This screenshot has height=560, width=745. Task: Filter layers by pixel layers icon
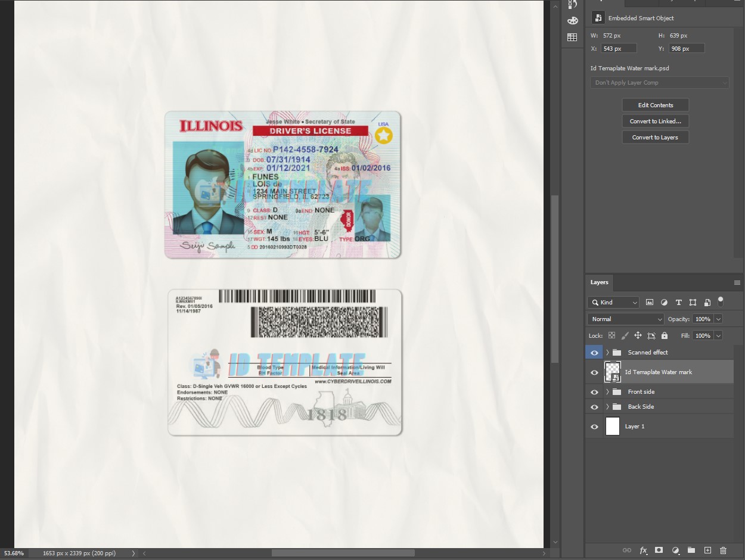point(650,303)
